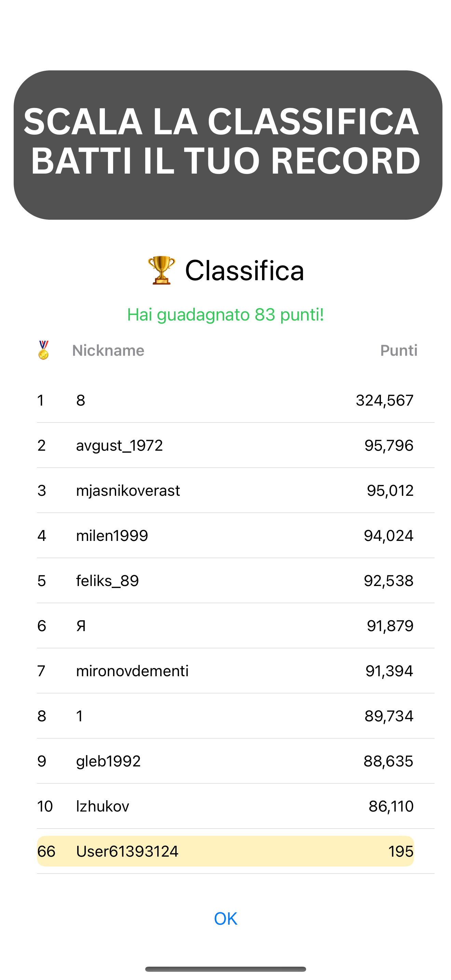Tap highlighted User61393124 row
Image resolution: width=451 pixels, height=980 pixels.
[225, 852]
